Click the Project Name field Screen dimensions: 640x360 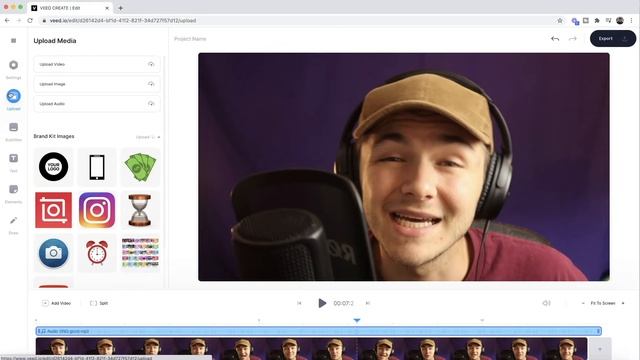tap(190, 39)
